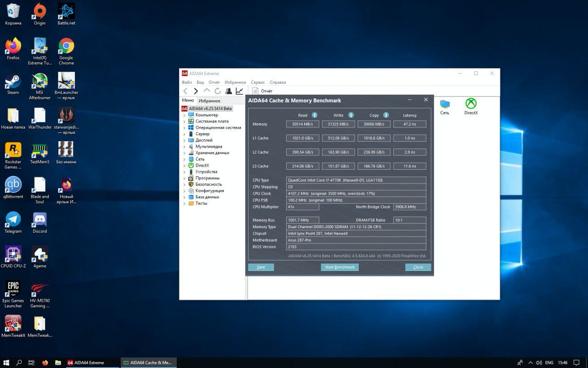Image resolution: width=588 pixels, height=368 pixels.
Task: Click the Memory Latency value 47.2 ns
Action: point(410,124)
